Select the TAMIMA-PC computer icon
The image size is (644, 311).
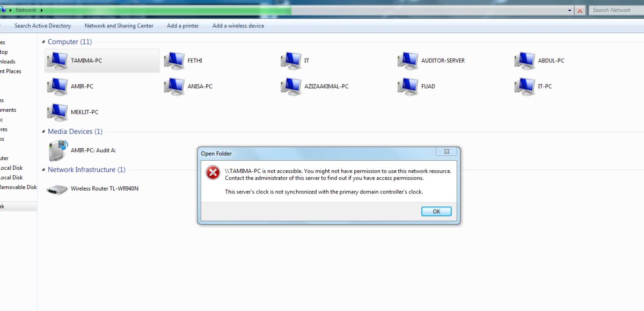[57, 61]
